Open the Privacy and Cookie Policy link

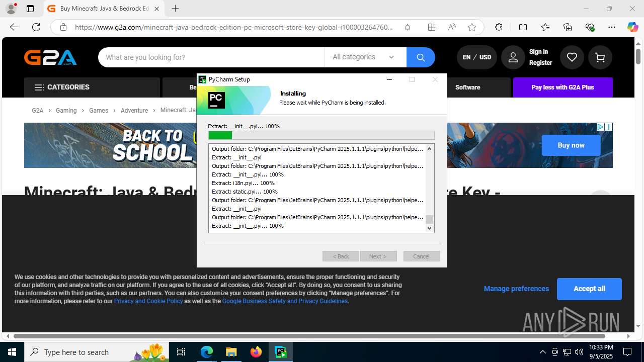tap(148, 301)
